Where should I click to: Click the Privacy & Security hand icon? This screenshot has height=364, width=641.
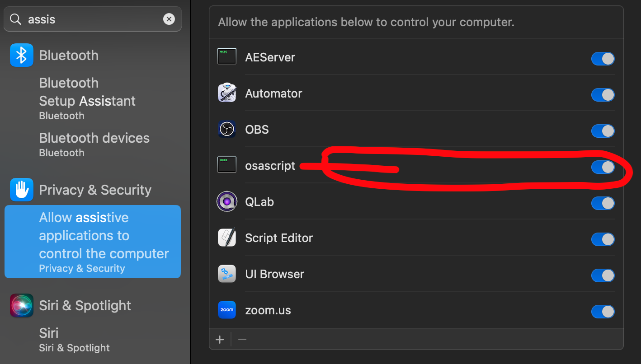[22, 190]
